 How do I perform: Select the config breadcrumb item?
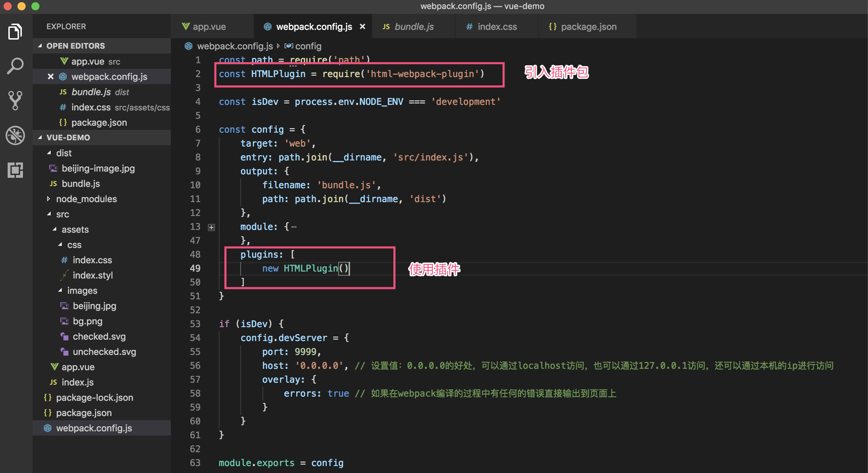(308, 46)
